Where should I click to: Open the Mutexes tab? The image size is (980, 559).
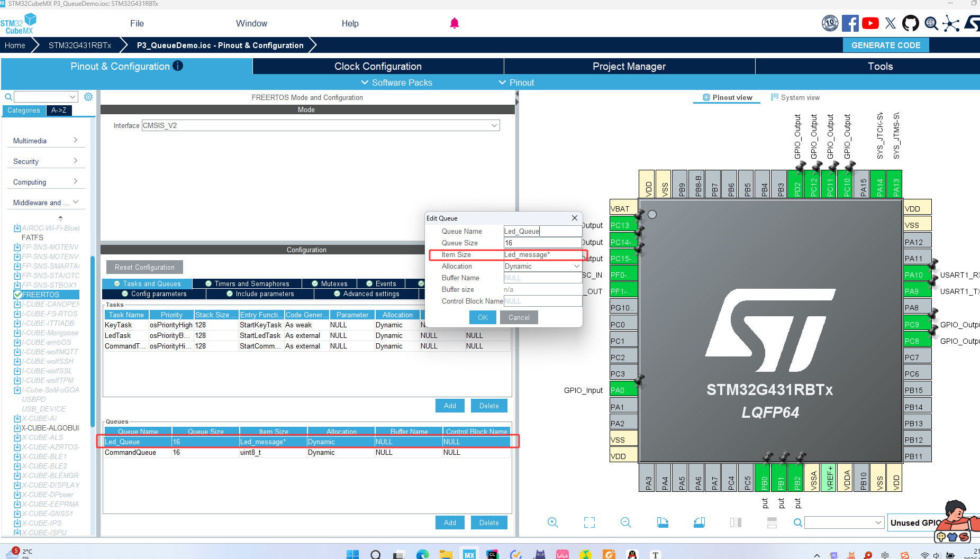point(330,283)
